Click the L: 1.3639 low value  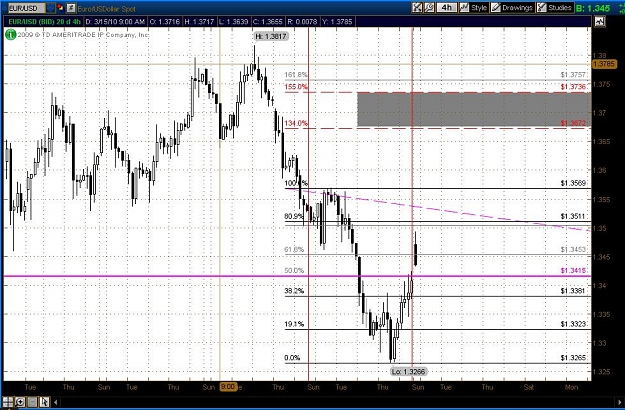[234, 22]
